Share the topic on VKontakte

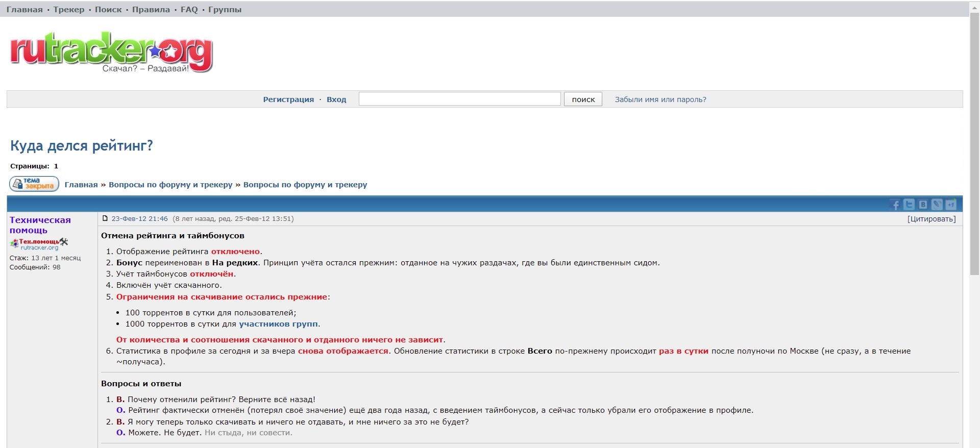pos(923,205)
